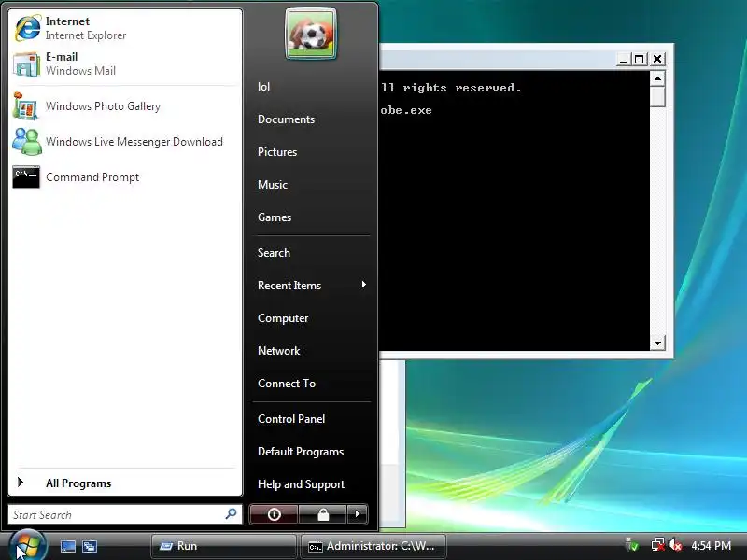Launch Command Prompt from Start menu
Viewport: 747px width, 560px height.
[125, 177]
